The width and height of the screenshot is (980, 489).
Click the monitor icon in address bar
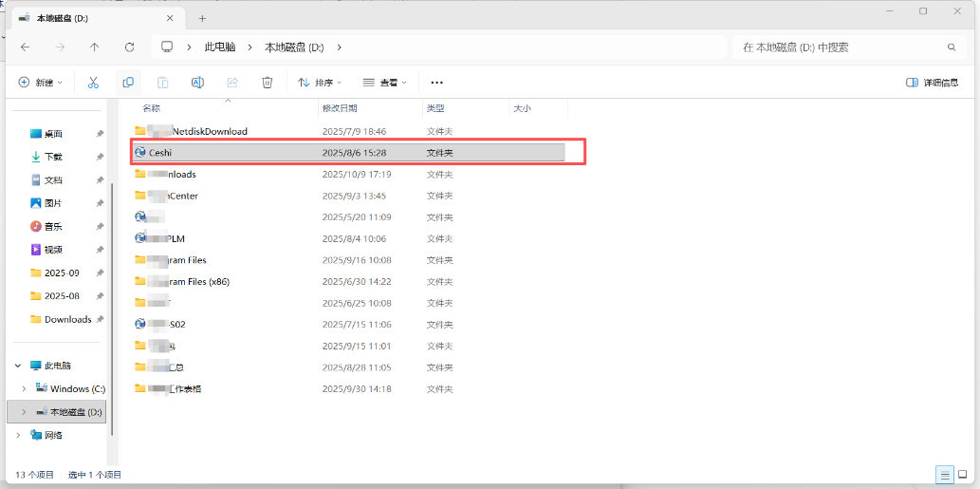point(167,47)
